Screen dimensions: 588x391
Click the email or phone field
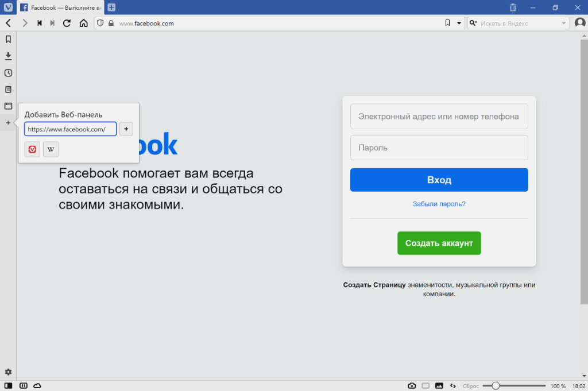439,117
